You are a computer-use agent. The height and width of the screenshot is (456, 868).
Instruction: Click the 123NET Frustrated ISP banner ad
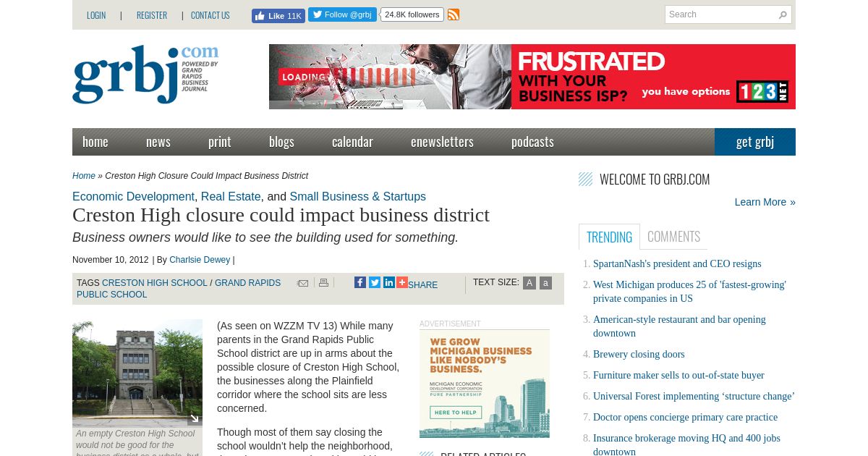tap(532, 77)
